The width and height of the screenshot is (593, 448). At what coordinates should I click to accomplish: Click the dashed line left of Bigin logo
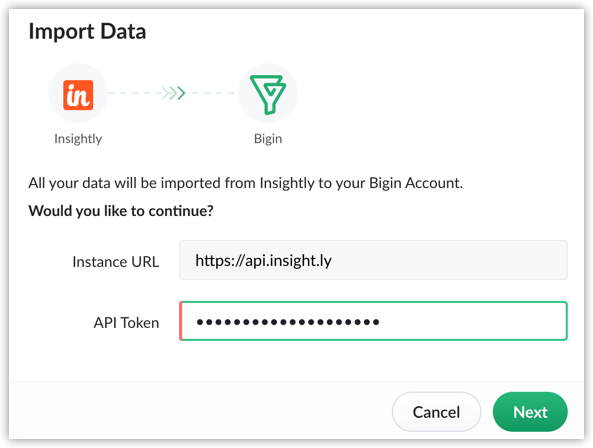click(213, 93)
